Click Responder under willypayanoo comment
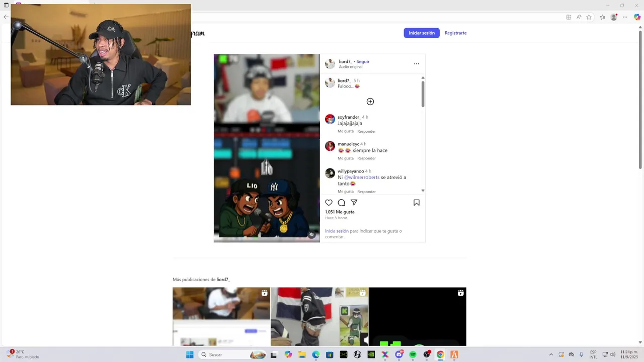 tap(367, 192)
